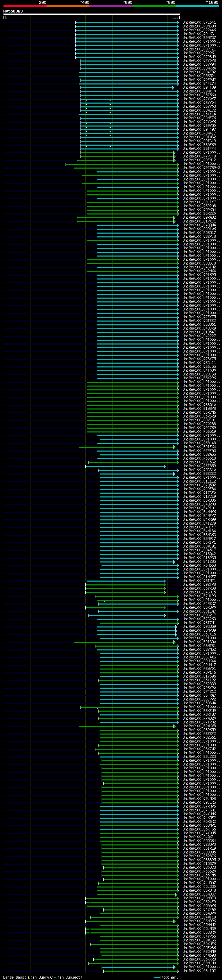Click hit label UniRef100_Q92769-2
This screenshot has width=222, height=980.
click(x=201, y=168)
